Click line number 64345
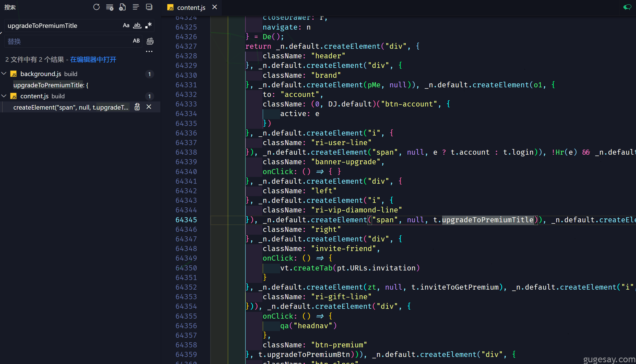This screenshot has width=636, height=364. tap(186, 220)
